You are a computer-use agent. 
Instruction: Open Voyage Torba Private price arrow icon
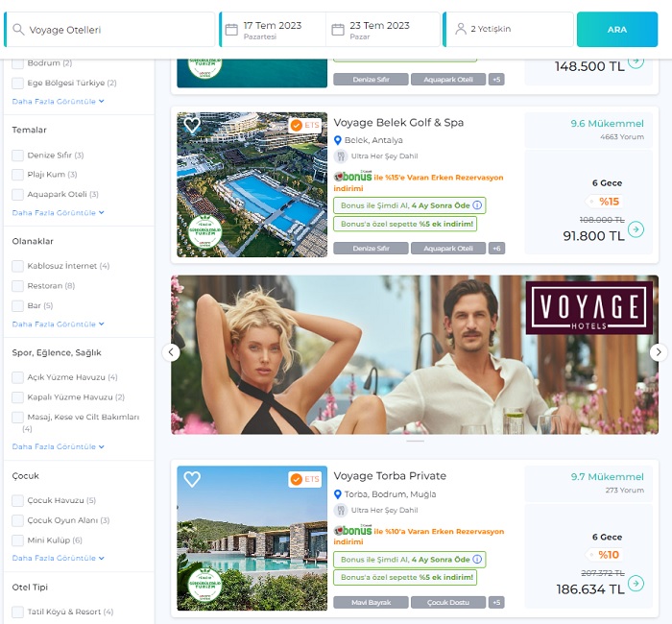click(636, 584)
